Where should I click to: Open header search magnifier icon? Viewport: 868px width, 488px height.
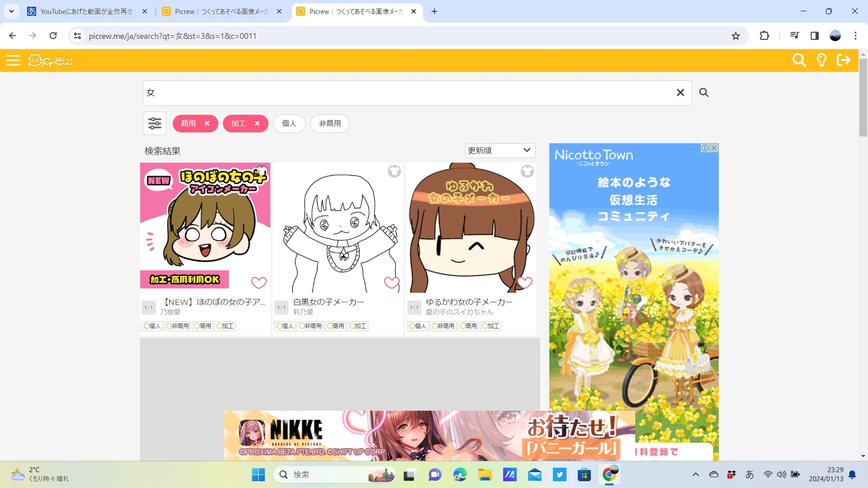point(799,60)
